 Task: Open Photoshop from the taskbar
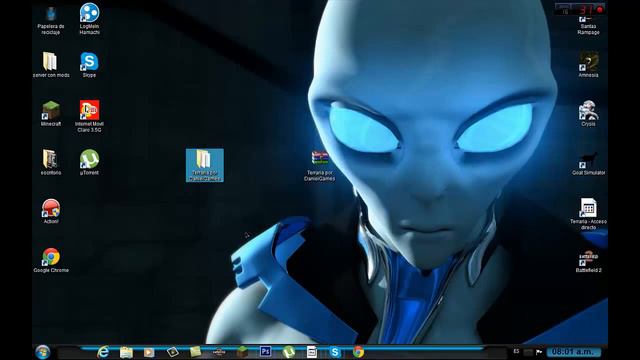[265, 351]
